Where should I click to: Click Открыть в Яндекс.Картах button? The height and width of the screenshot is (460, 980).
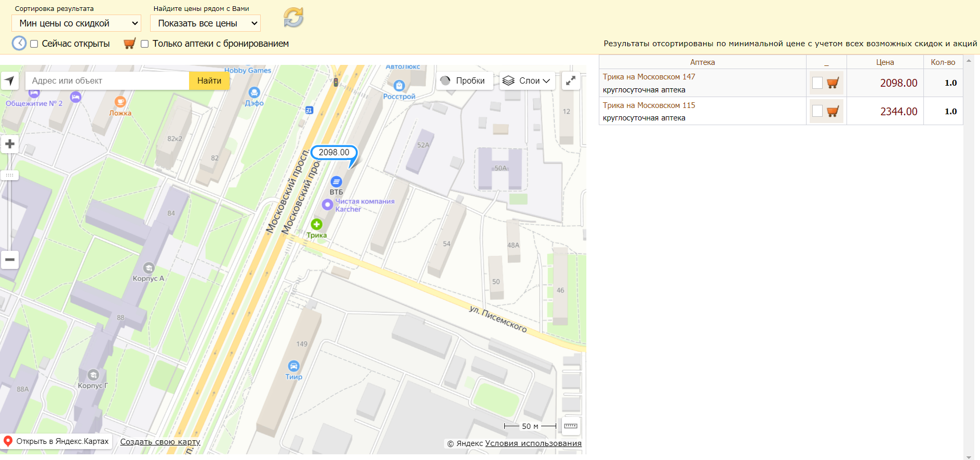57,441
